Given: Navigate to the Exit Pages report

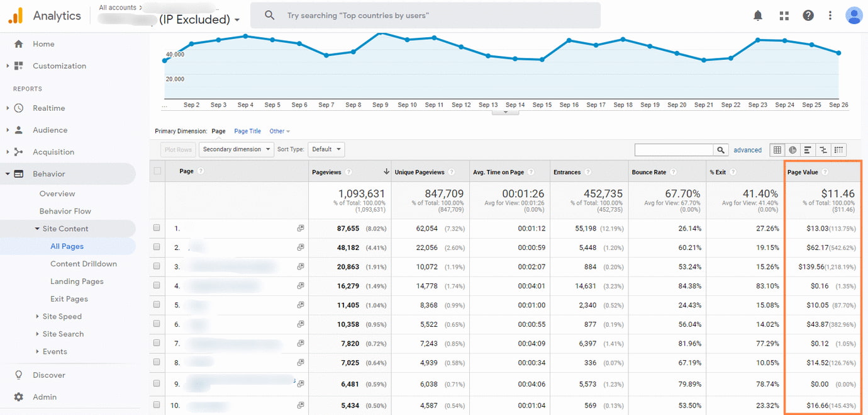Looking at the screenshot, I should point(70,298).
